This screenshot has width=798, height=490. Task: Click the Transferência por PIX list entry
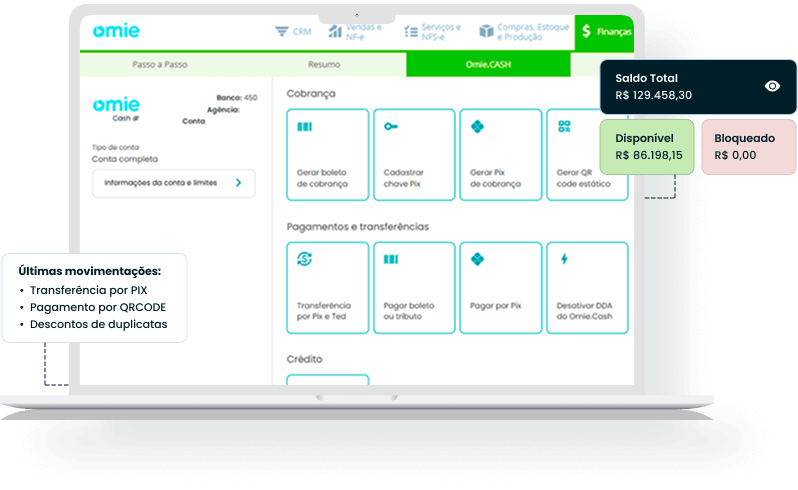(x=89, y=290)
